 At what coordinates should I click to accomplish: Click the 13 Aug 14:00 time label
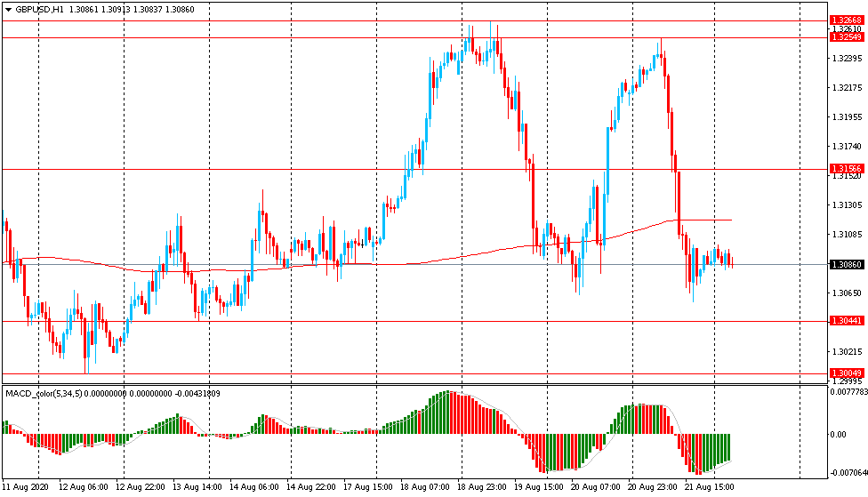(197, 487)
